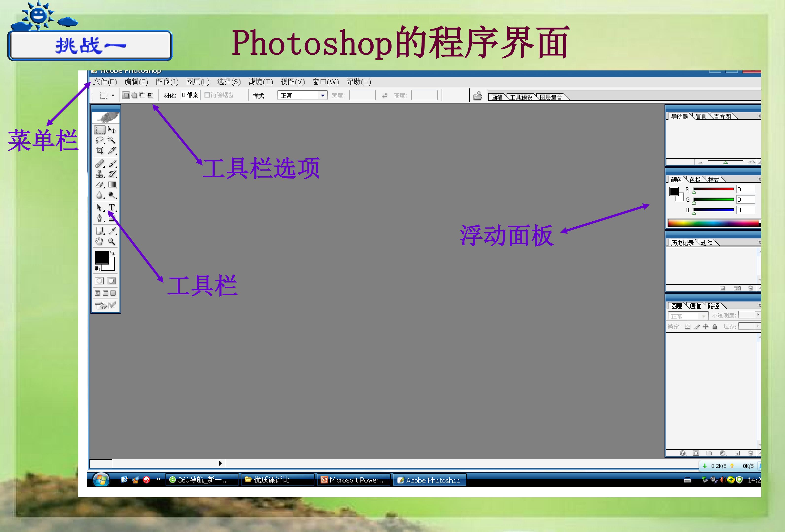
Task: Select the Zoom magnifier tool
Action: 111,241
